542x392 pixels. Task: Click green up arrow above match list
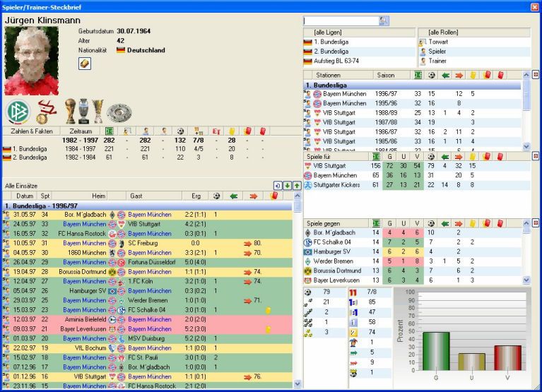point(297,186)
